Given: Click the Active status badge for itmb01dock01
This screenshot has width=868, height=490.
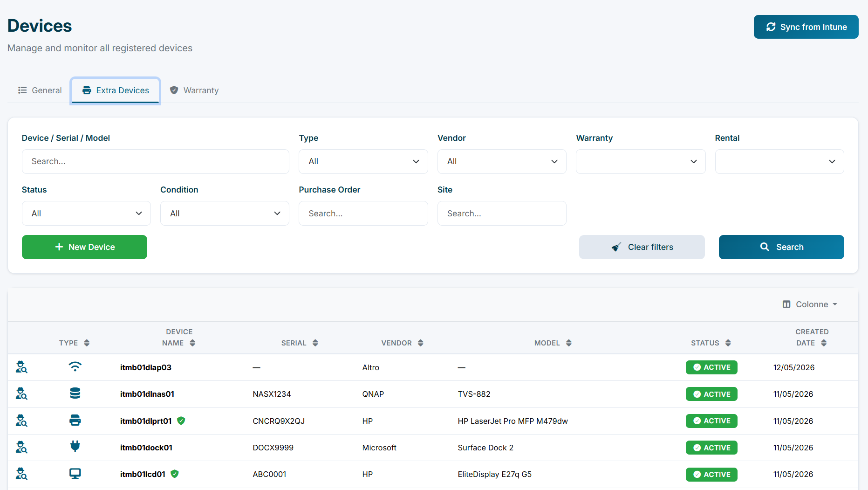Looking at the screenshot, I should [711, 448].
